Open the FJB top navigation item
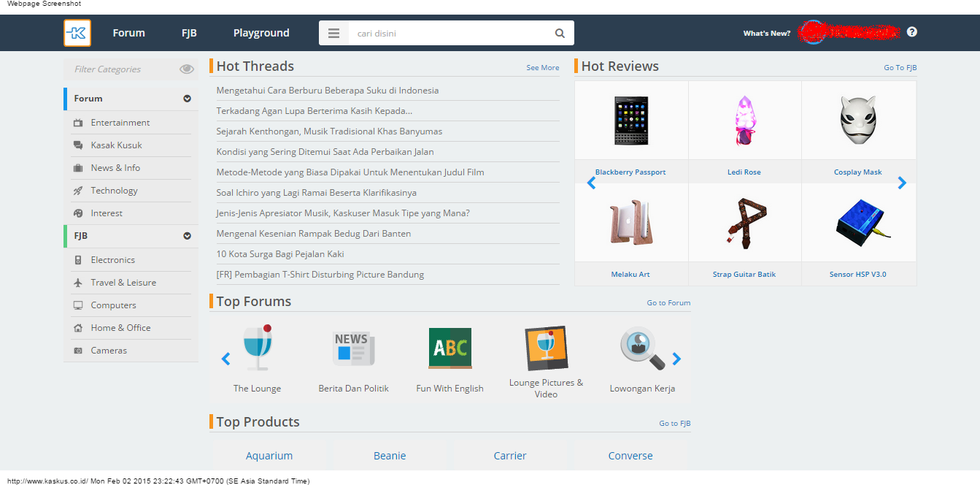The height and width of the screenshot is (485, 980). pos(189,33)
